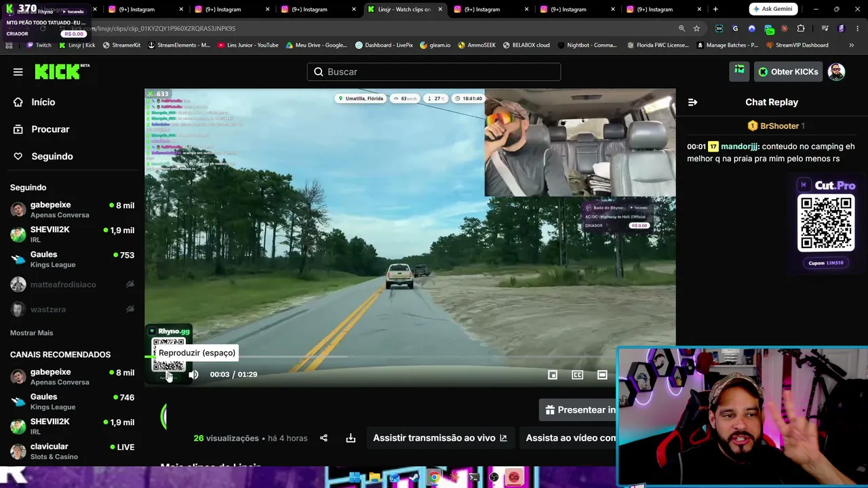Click Assistir transmissão ao vivo button
The image size is (868, 488).
pyautogui.click(x=440, y=438)
